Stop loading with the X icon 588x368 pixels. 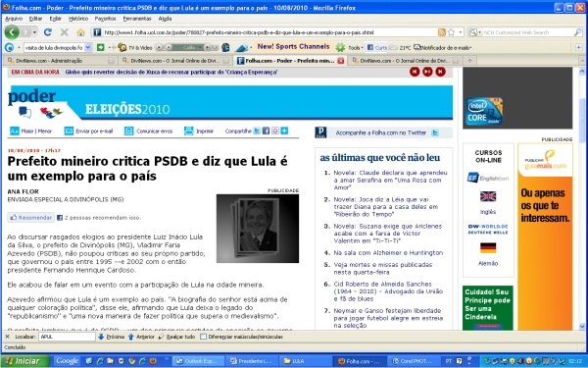(64, 32)
